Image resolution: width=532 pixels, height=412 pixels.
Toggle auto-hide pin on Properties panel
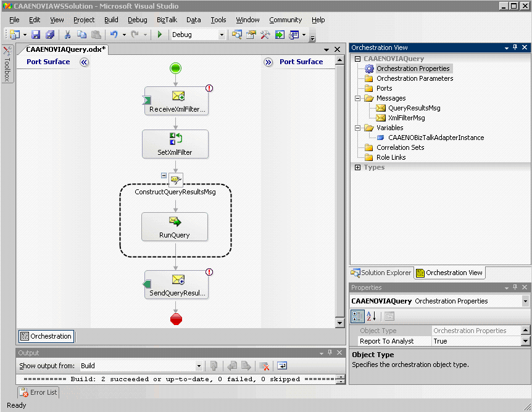click(515, 287)
